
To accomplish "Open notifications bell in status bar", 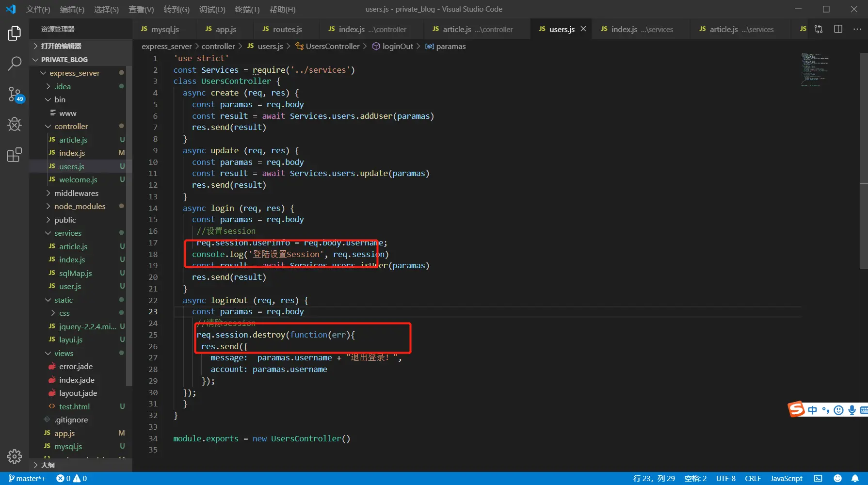I will 855,478.
